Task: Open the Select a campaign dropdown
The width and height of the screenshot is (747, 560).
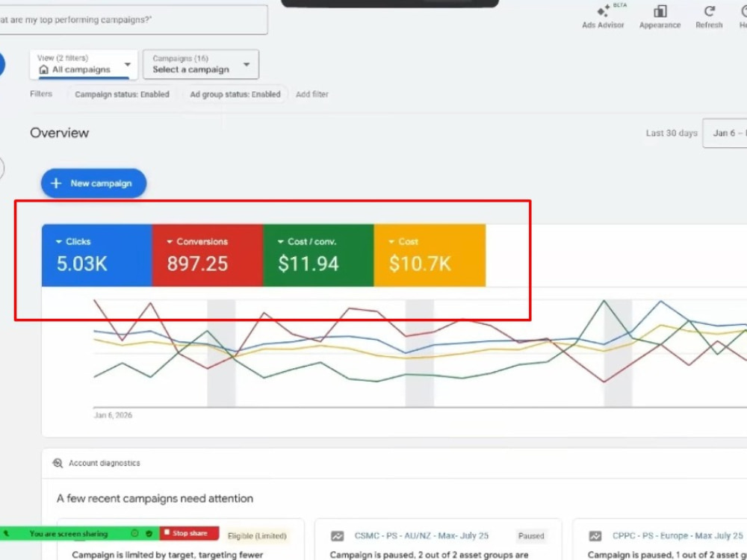Action: [x=201, y=64]
